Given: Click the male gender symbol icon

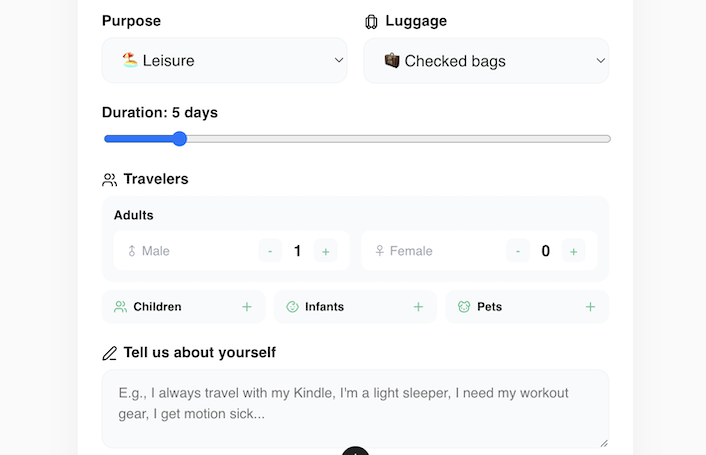Looking at the screenshot, I should pyautogui.click(x=131, y=251).
